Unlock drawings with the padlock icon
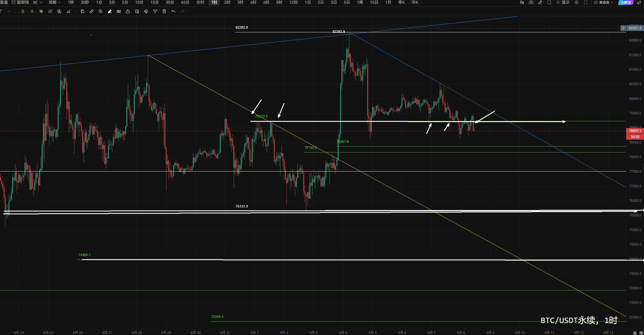The height and width of the screenshot is (335, 644). click(x=128, y=12)
